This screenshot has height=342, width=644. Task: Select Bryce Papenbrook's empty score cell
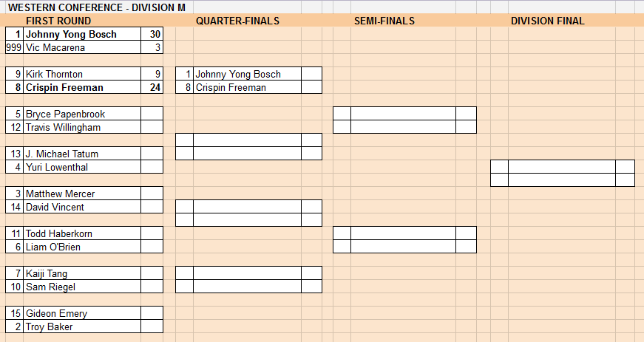pyautogui.click(x=152, y=114)
